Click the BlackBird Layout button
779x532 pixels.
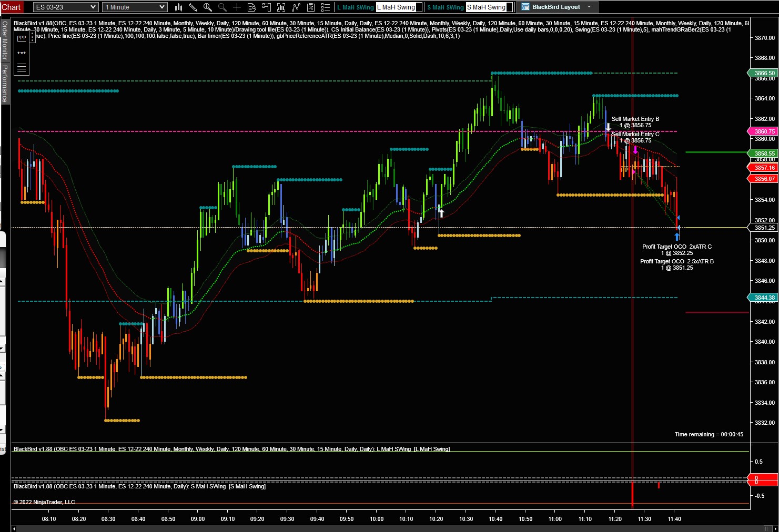click(556, 7)
